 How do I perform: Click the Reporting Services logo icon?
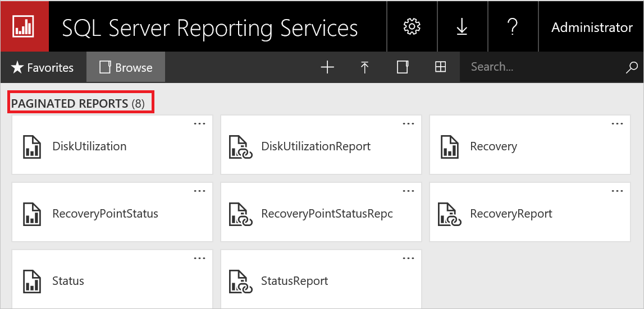coord(25,26)
